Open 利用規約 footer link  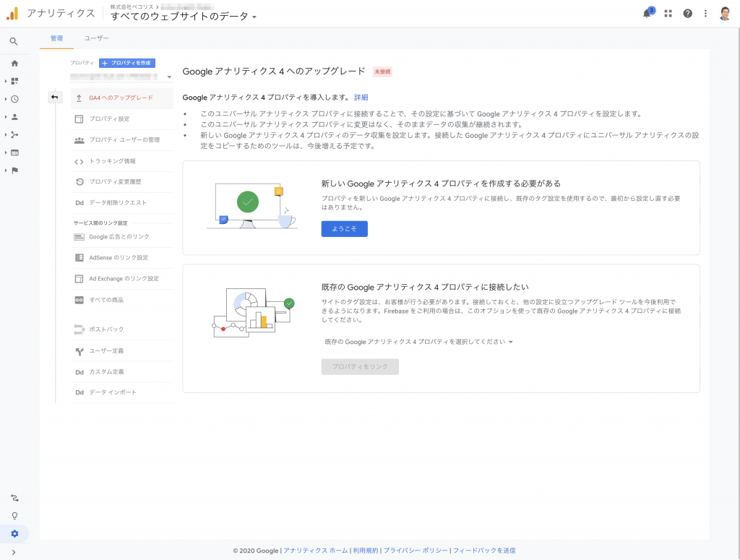(366, 551)
